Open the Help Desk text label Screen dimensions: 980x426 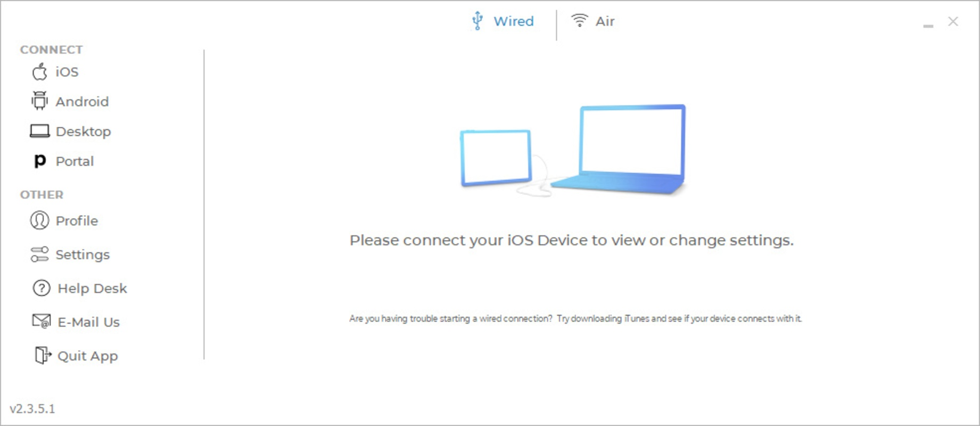pos(92,288)
